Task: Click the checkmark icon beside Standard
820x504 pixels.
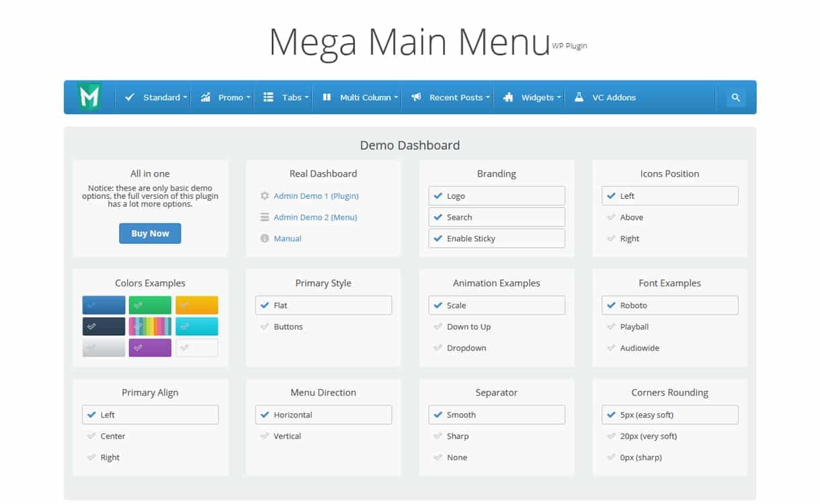Action: point(130,97)
